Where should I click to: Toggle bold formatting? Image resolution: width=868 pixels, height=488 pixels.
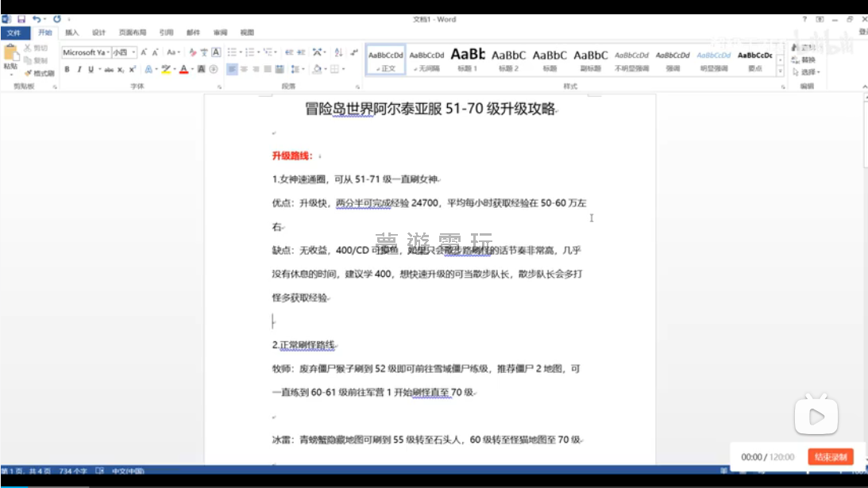coord(68,70)
